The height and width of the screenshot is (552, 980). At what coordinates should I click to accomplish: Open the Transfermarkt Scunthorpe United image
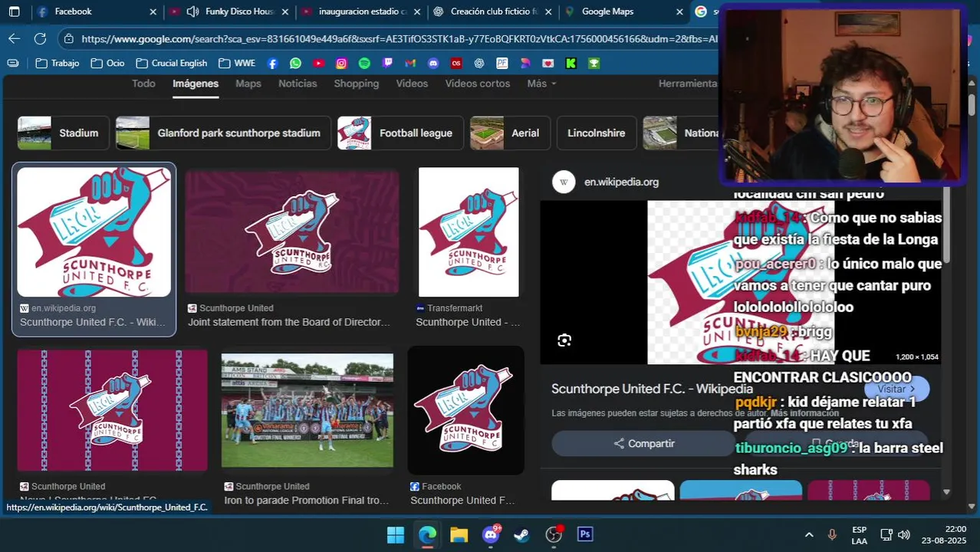[469, 232]
